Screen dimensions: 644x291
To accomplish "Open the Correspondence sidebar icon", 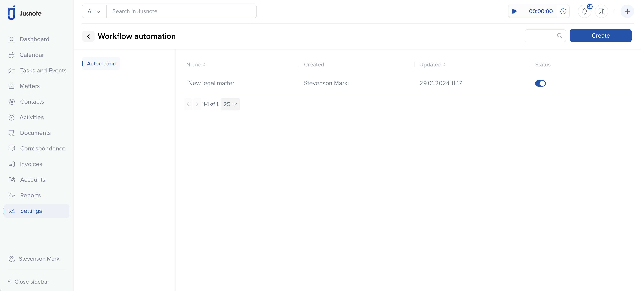I will click(12, 149).
